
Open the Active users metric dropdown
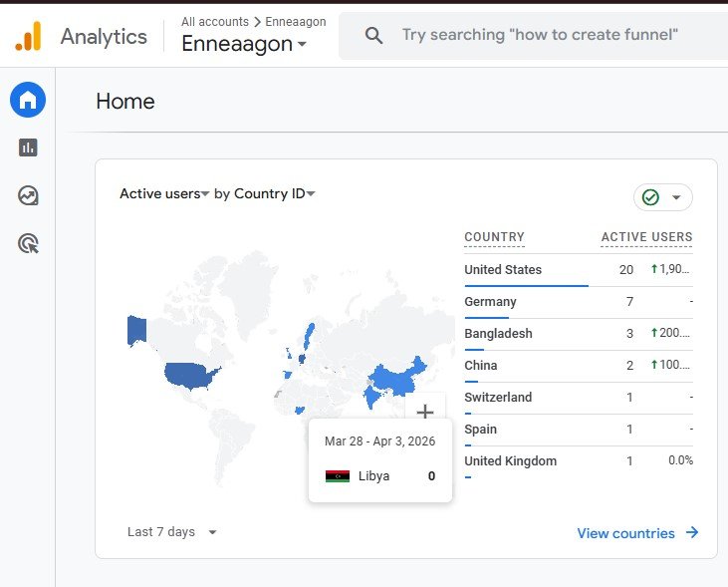[x=164, y=193]
